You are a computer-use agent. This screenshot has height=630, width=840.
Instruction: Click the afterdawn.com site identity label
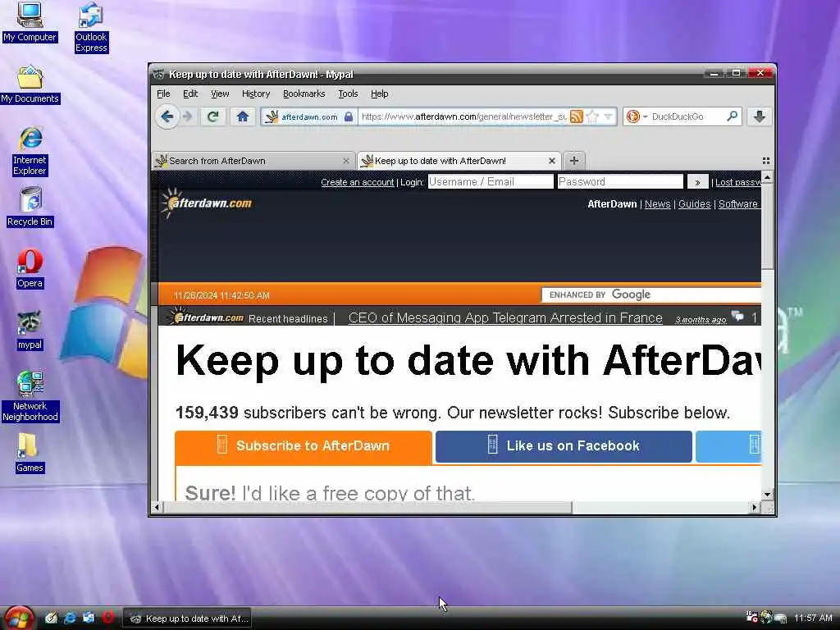pos(309,116)
